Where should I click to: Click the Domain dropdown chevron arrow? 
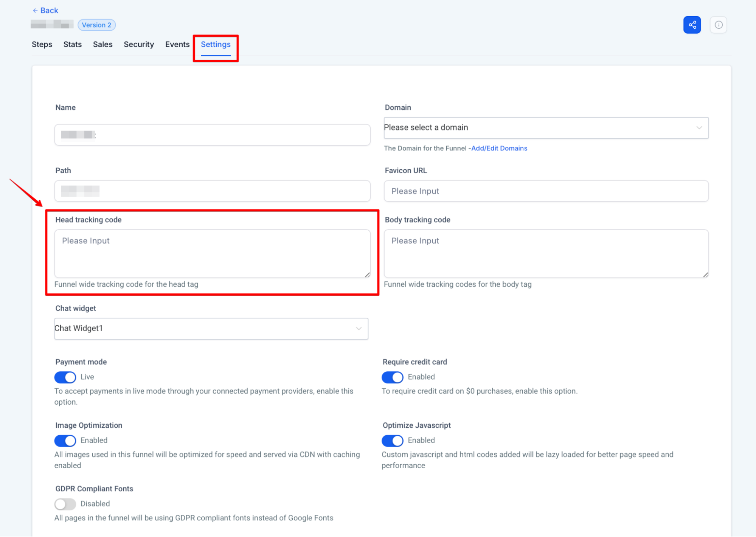coord(699,128)
